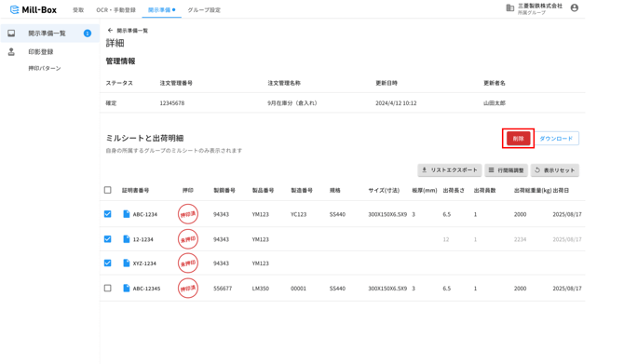
Task: Click the サイズ(寸法) column header
Action: click(384, 191)
